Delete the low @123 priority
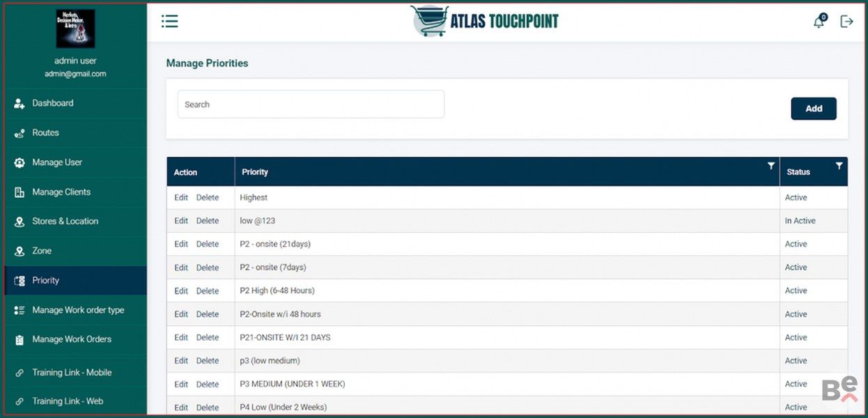The width and height of the screenshot is (868, 418). [208, 221]
